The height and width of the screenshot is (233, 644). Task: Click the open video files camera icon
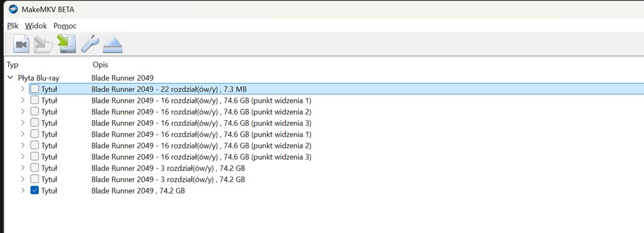point(21,44)
